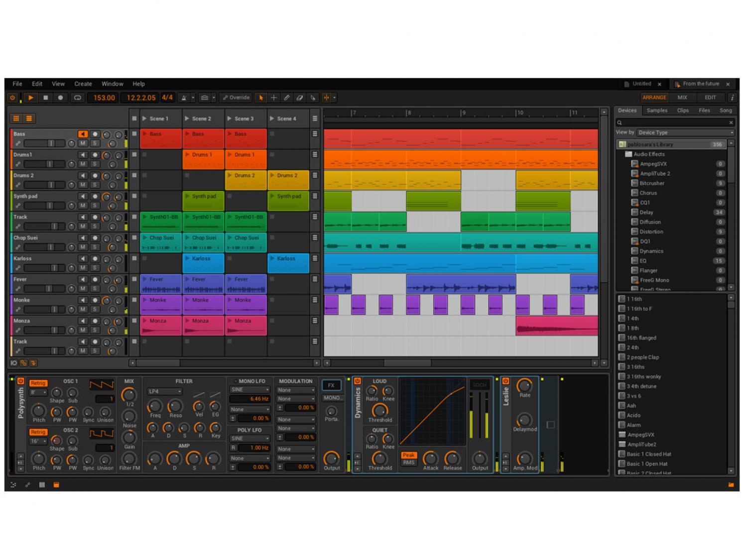Screen dimensions: 747x560
Task: Switch to the Samples browser tab
Action: [x=657, y=111]
